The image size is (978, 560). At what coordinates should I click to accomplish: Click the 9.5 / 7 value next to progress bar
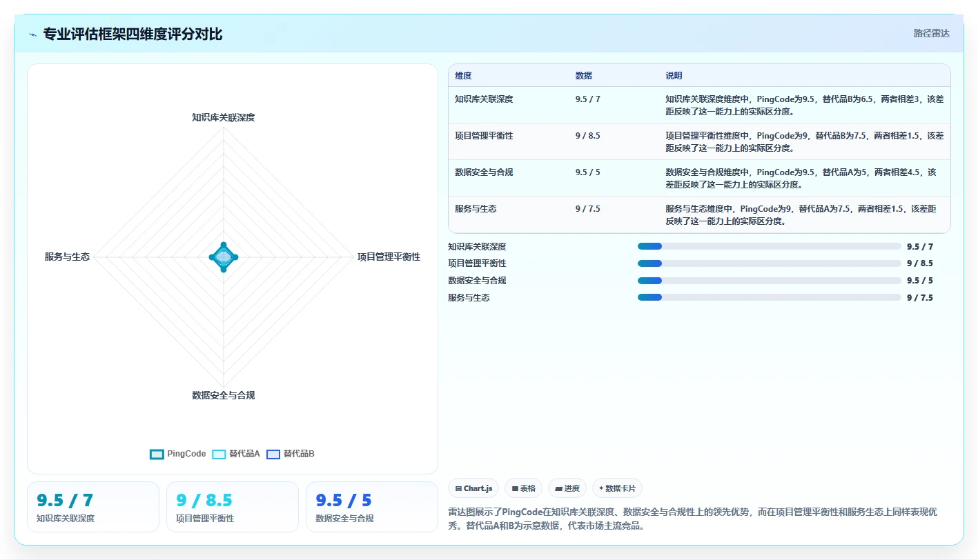(920, 246)
